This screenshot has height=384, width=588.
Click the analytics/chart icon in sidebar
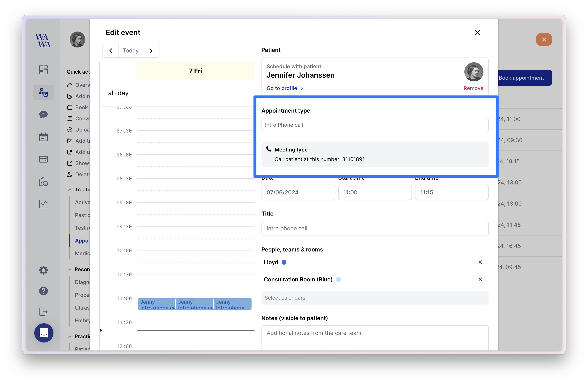(43, 204)
